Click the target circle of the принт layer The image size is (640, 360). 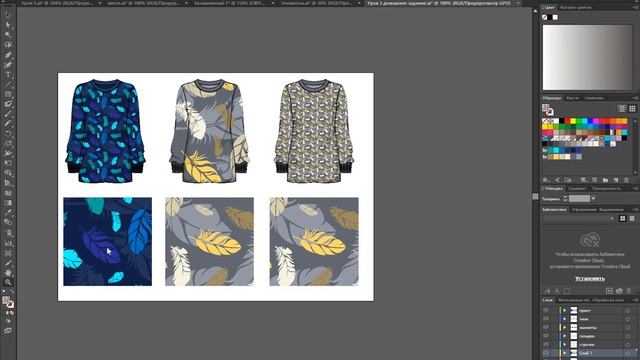(x=627, y=311)
